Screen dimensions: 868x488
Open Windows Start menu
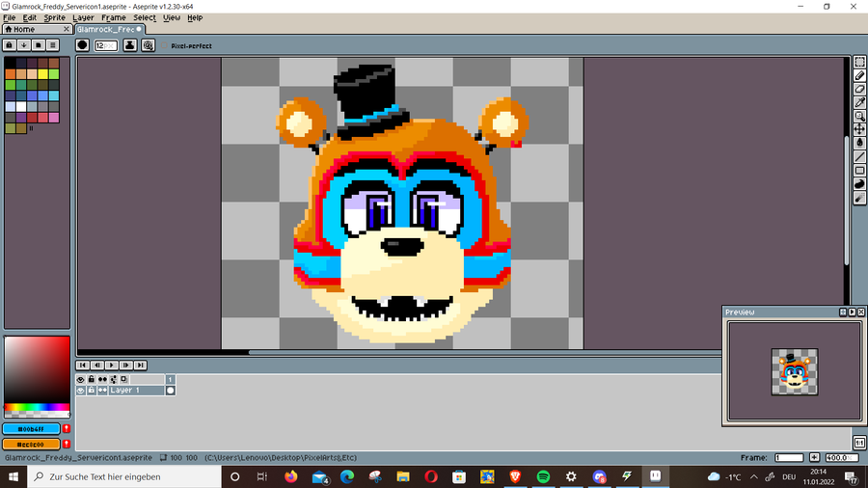(x=14, y=476)
